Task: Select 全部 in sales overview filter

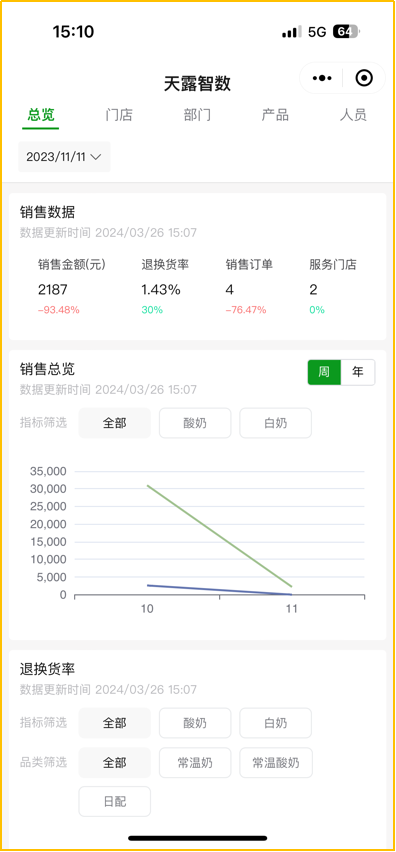Action: (x=115, y=423)
